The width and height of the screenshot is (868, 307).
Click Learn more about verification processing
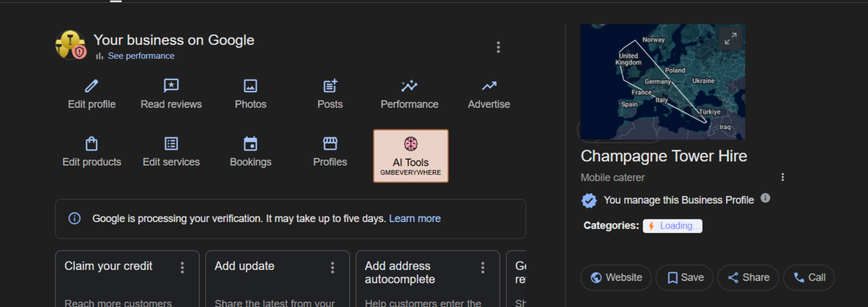[x=414, y=219]
